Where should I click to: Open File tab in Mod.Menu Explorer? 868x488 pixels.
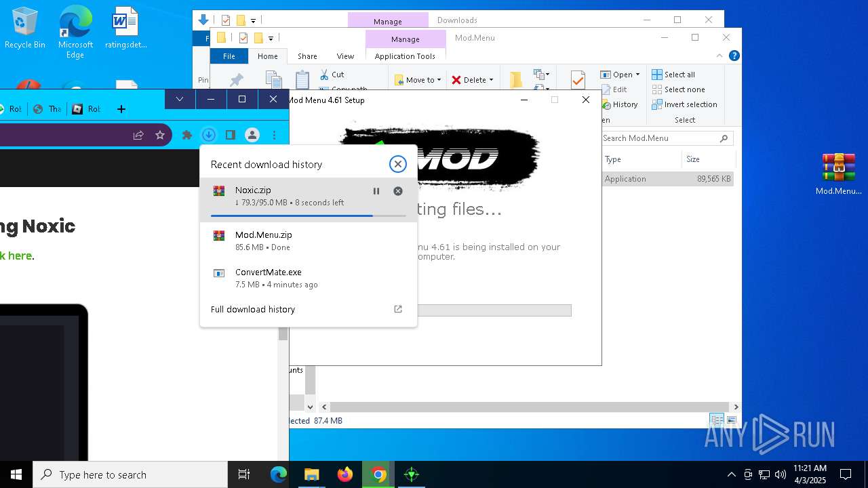(x=229, y=56)
